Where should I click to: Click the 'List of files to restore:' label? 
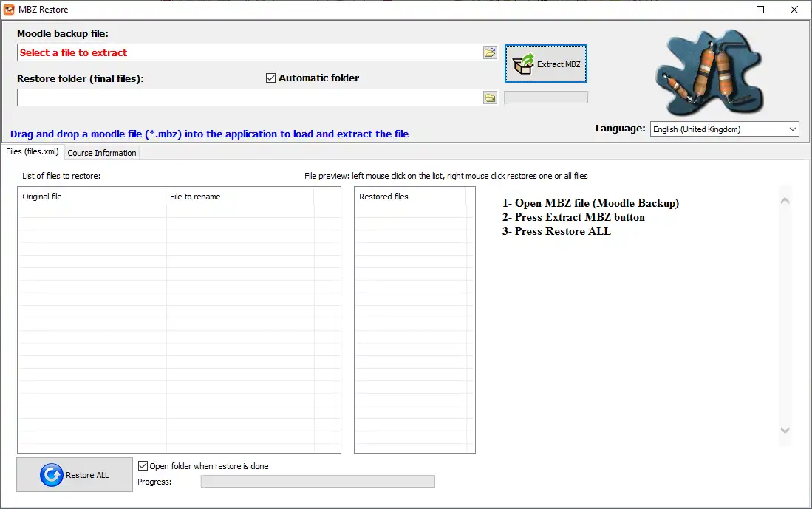click(61, 176)
